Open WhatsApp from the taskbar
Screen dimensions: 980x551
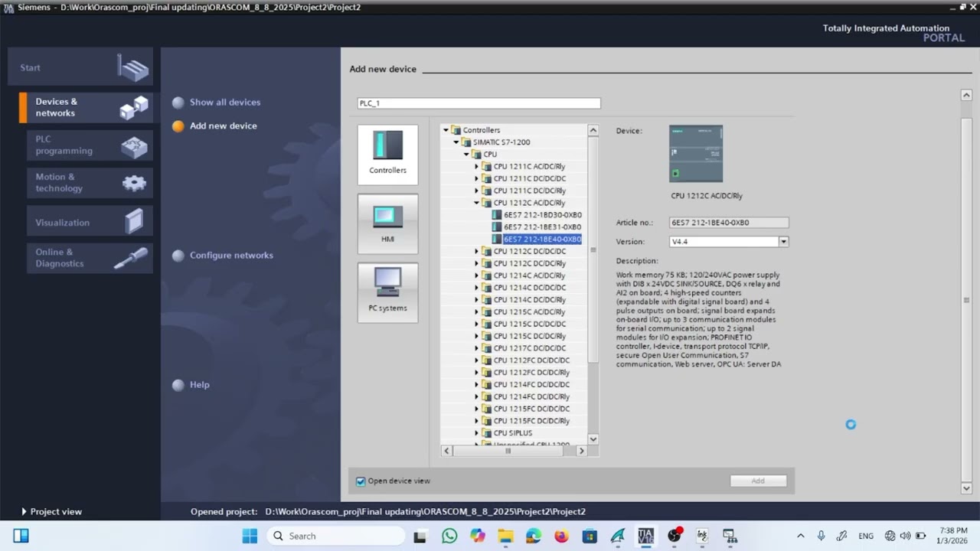coord(449,536)
